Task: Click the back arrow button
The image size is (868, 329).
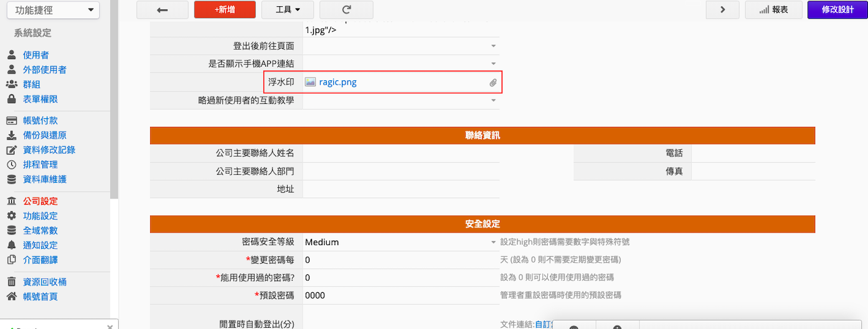Action: [x=163, y=10]
